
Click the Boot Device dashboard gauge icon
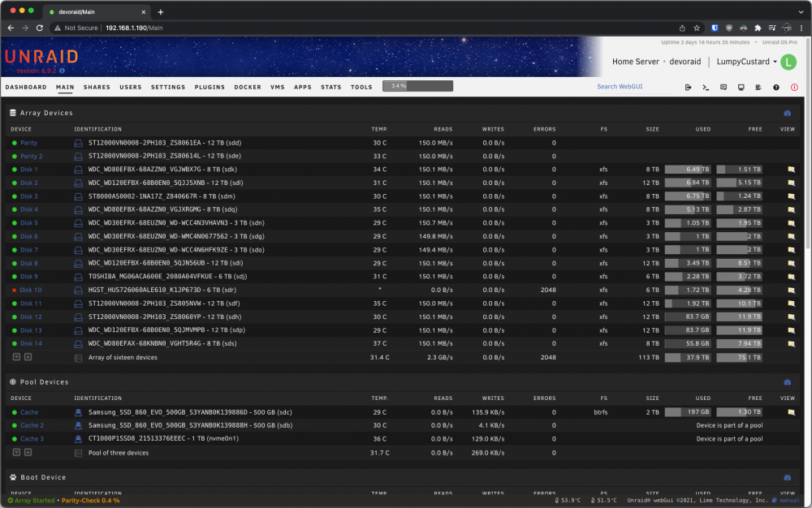(x=788, y=478)
